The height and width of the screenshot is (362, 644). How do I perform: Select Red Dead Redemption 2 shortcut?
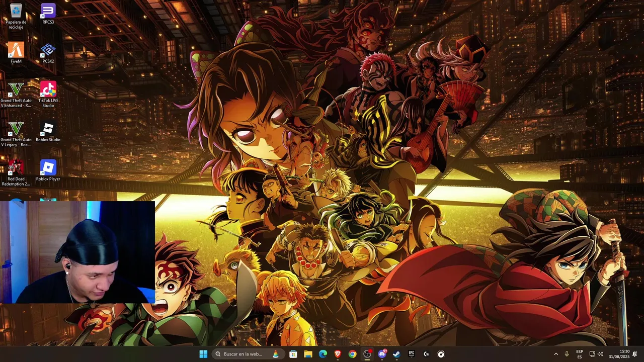pos(16,173)
